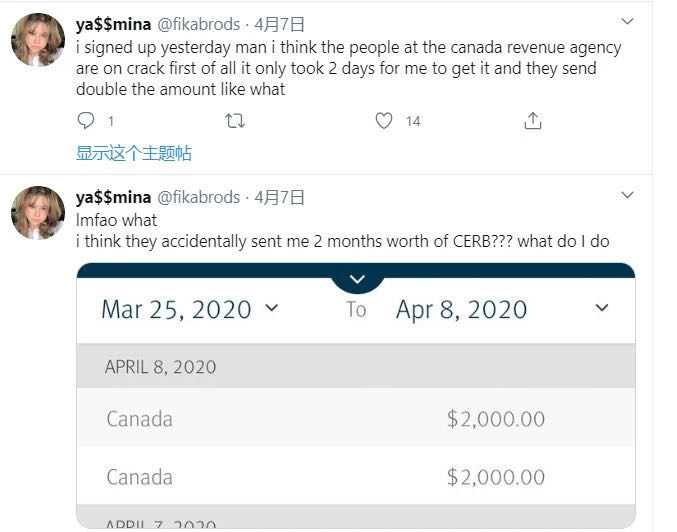Click the collapse chevron atop the bank statement
Screen dimensions: 677x532
[357, 279]
